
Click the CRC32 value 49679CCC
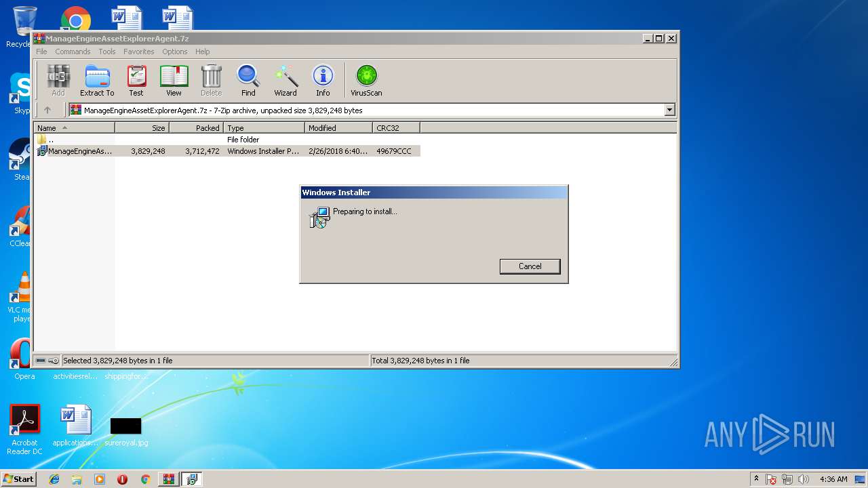click(394, 151)
